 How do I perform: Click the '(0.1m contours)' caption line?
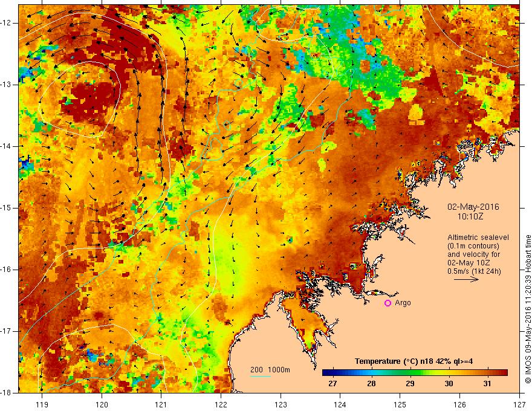tap(473, 246)
